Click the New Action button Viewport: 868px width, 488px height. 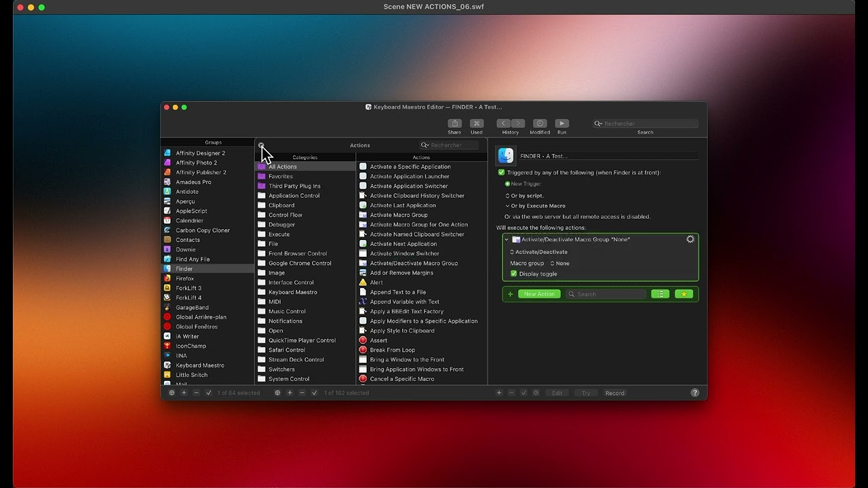540,294
